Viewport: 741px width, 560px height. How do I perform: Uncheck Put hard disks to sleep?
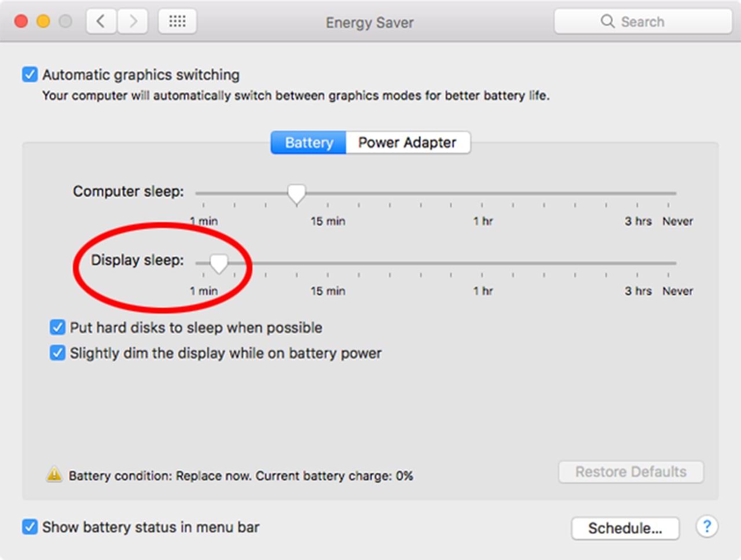coord(57,327)
